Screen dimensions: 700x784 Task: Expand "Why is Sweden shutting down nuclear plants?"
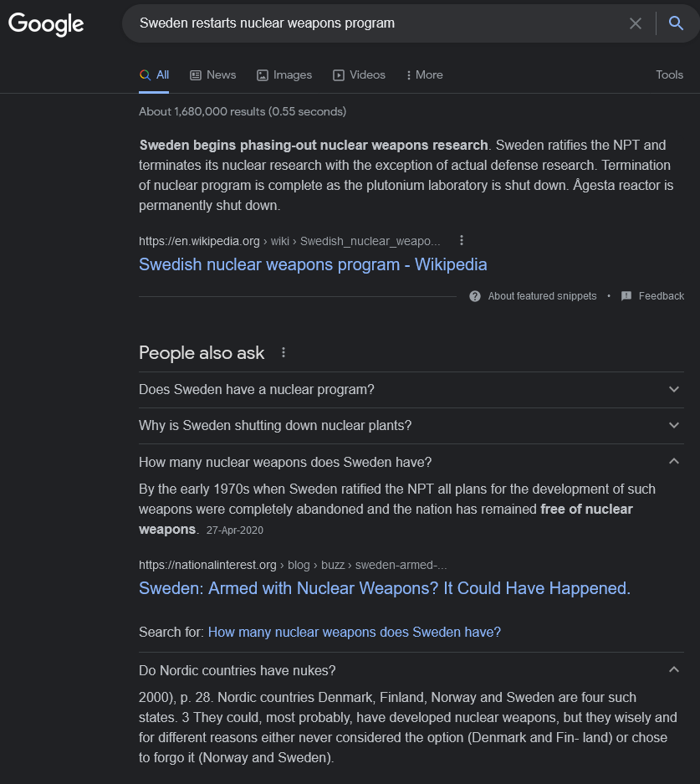[674, 426]
